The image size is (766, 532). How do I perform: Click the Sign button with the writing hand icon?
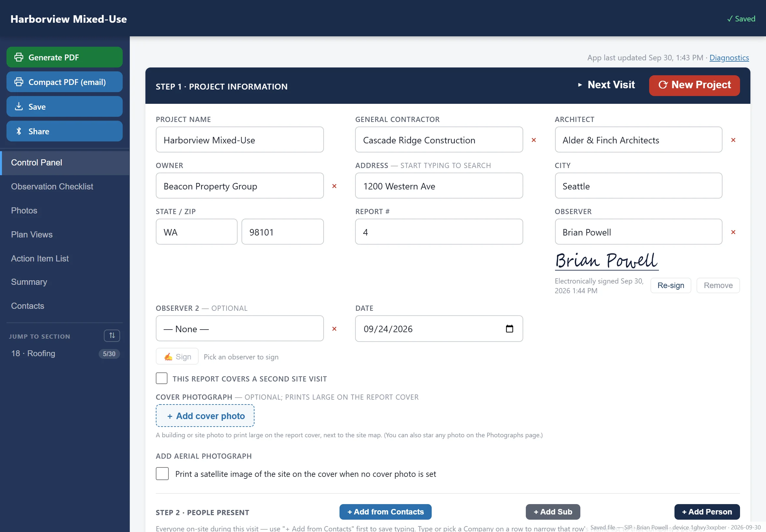tap(177, 357)
